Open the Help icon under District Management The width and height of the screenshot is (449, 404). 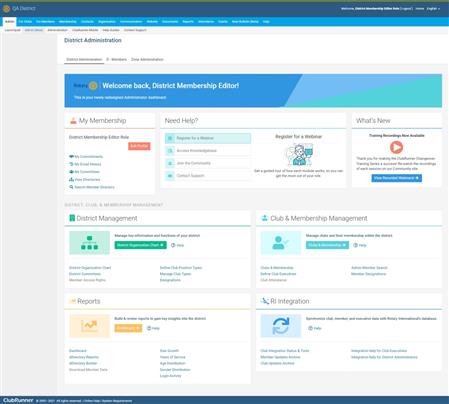click(x=177, y=245)
